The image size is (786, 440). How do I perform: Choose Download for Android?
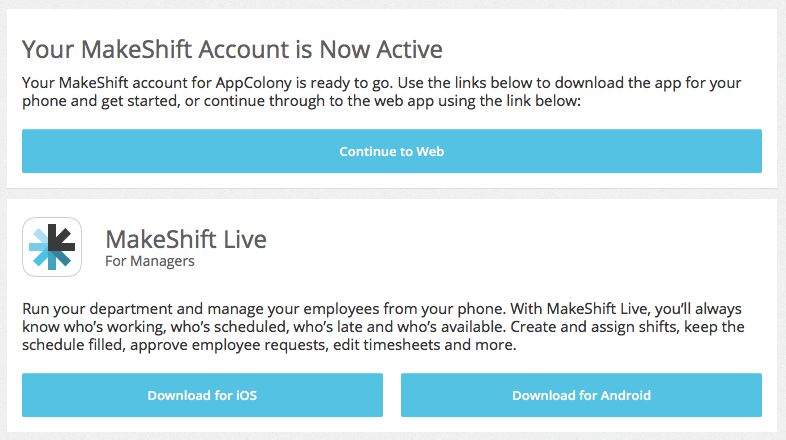581,395
